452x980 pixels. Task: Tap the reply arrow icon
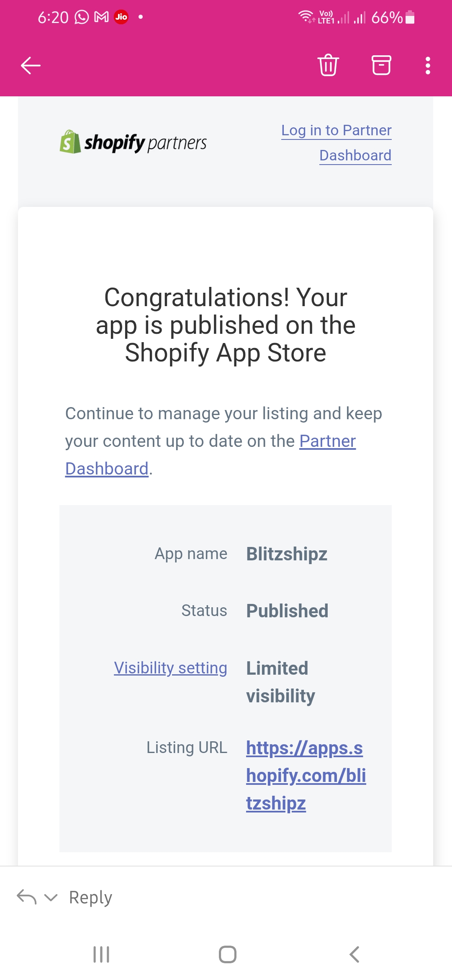click(26, 897)
